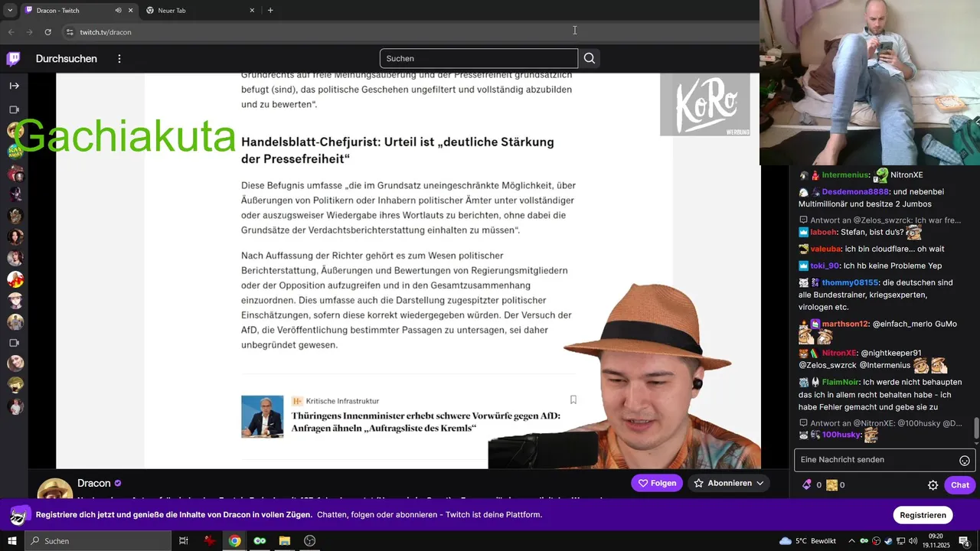Open the emote picker smiley icon
This screenshot has height=551, width=980.
pos(965,460)
